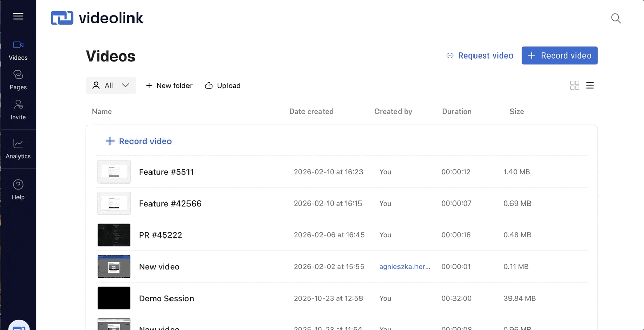Open the PR #45222 video
Viewport: 644px width, 330px height.
point(160,235)
